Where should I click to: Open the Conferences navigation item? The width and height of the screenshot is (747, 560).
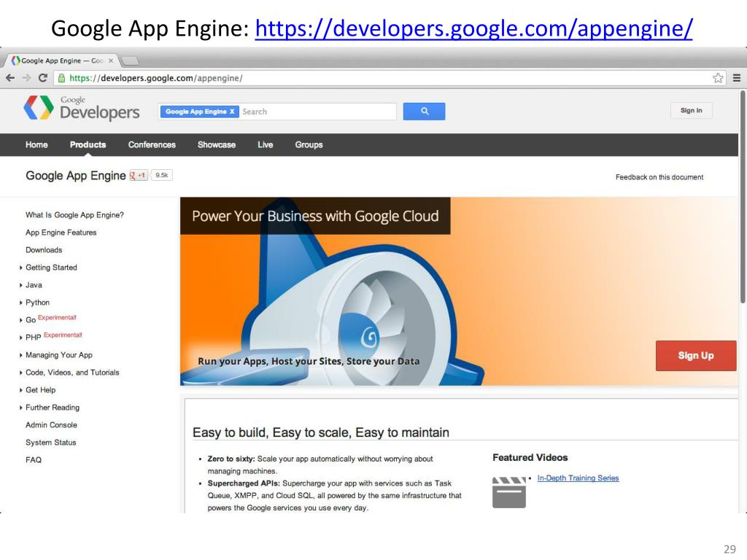(152, 145)
